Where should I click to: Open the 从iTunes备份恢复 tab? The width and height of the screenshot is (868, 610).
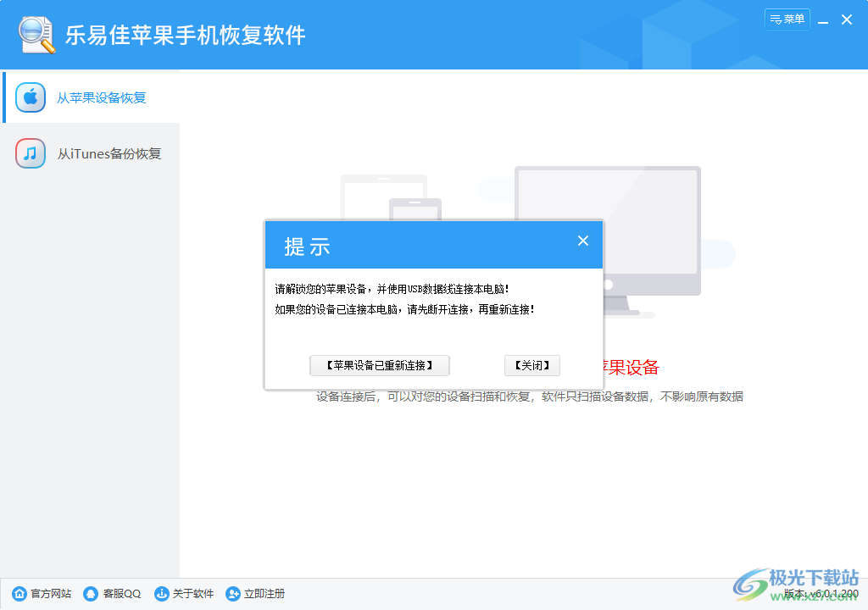(92, 153)
